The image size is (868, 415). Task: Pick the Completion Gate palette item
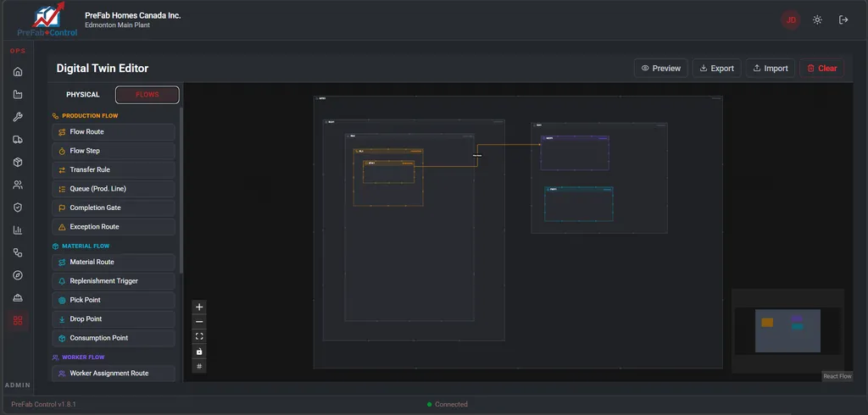(x=114, y=207)
